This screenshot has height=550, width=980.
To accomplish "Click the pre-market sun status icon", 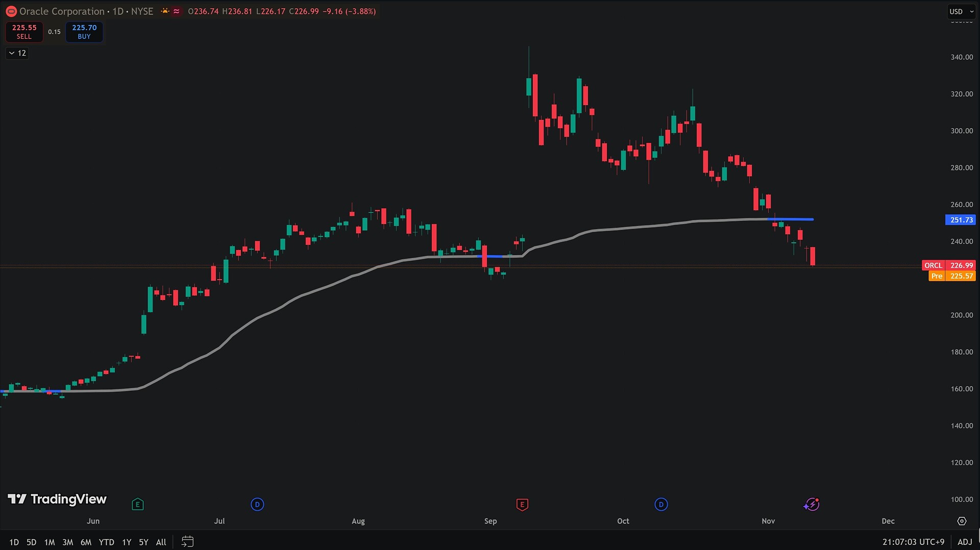I will click(165, 11).
